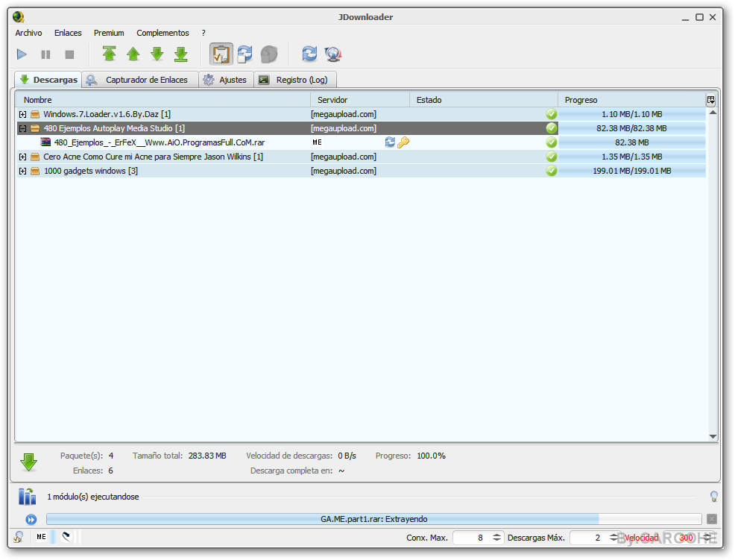Click the key password icon on the rar row

point(403,142)
